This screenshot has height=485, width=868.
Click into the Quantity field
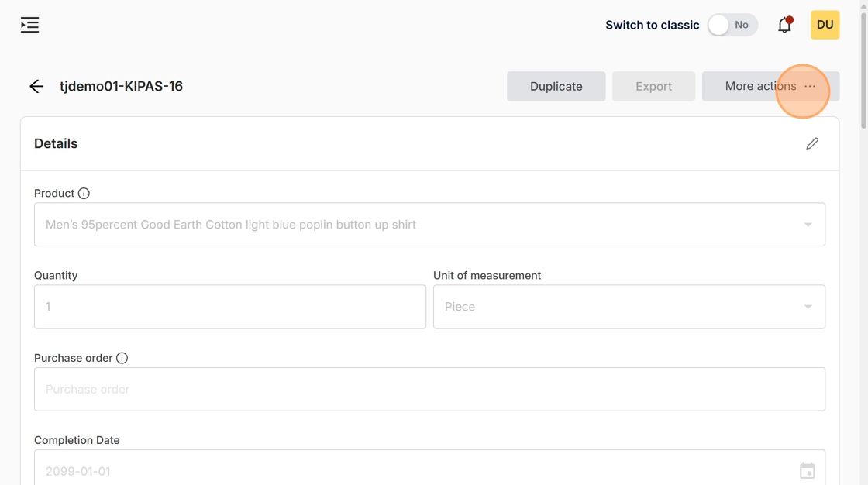(229, 307)
